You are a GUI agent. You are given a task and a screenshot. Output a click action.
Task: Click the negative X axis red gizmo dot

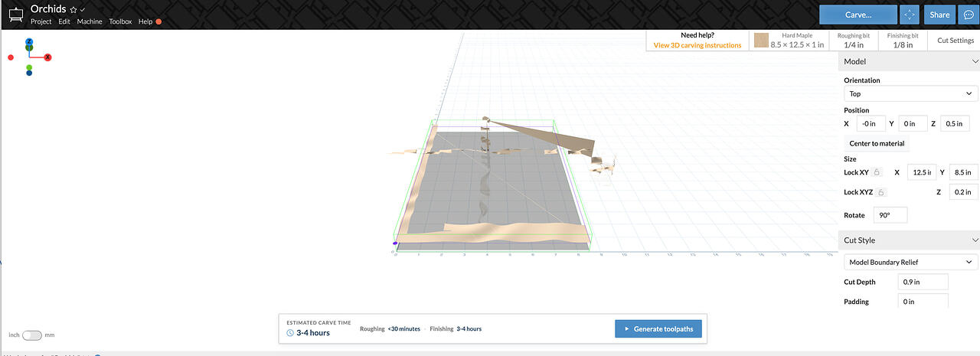click(11, 57)
